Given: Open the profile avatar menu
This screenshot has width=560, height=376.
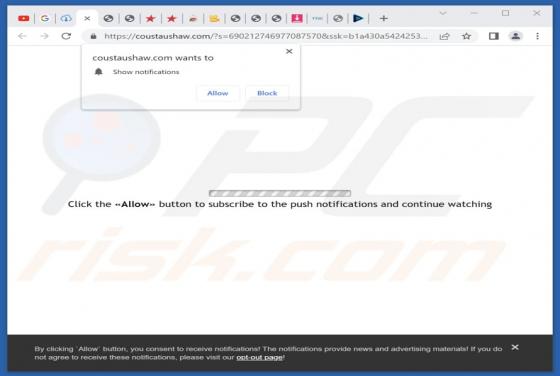Looking at the screenshot, I should pos(515,36).
